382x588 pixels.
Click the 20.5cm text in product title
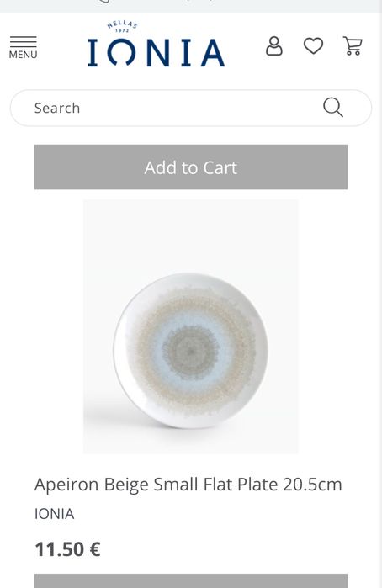pos(312,485)
